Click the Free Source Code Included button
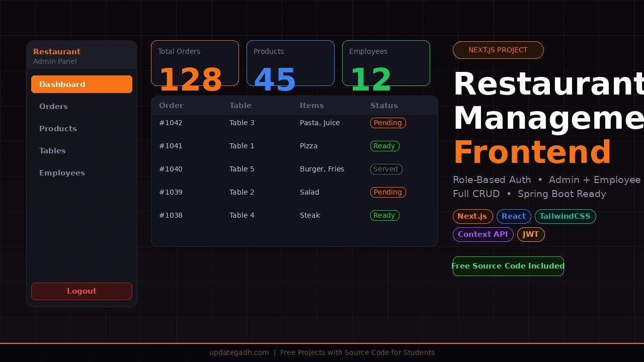The image size is (644, 362). tap(508, 266)
